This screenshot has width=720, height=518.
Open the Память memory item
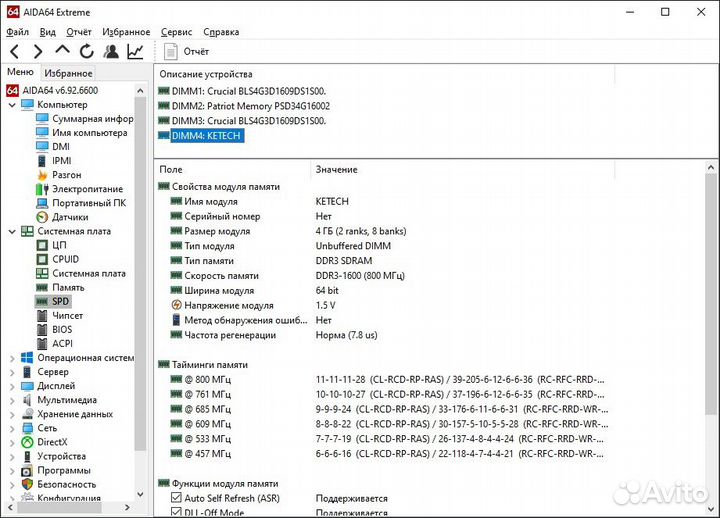(60, 287)
